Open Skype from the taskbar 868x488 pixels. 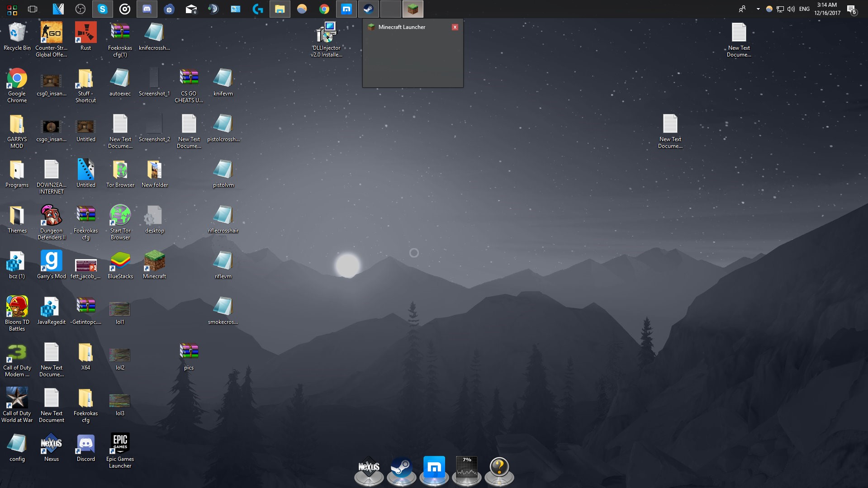103,9
